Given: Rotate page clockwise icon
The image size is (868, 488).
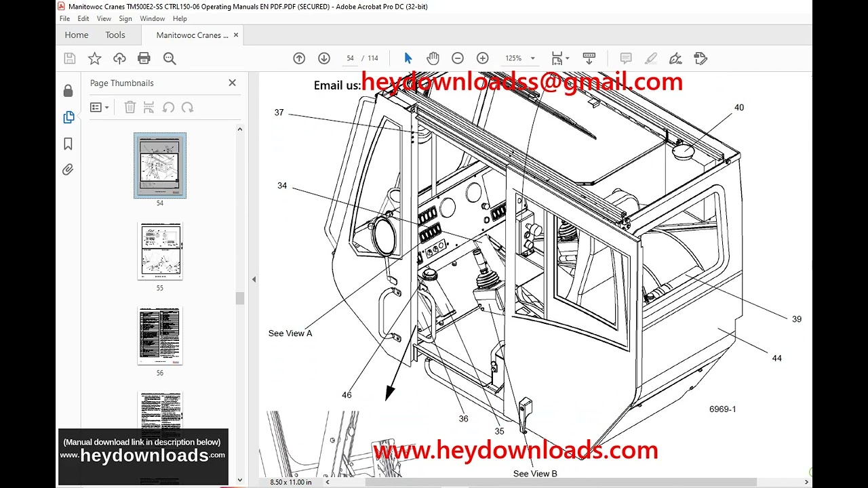Looking at the screenshot, I should click(x=187, y=107).
